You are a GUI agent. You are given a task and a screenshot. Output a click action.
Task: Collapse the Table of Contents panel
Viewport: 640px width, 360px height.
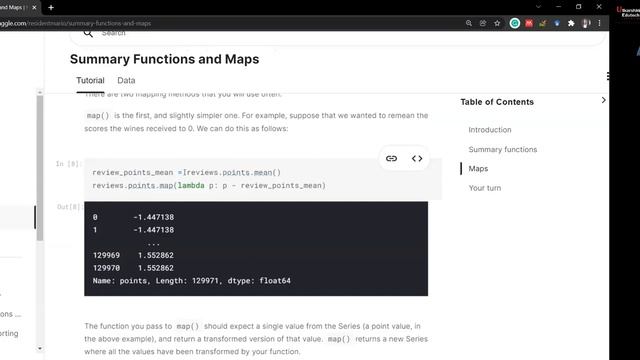[x=604, y=100]
